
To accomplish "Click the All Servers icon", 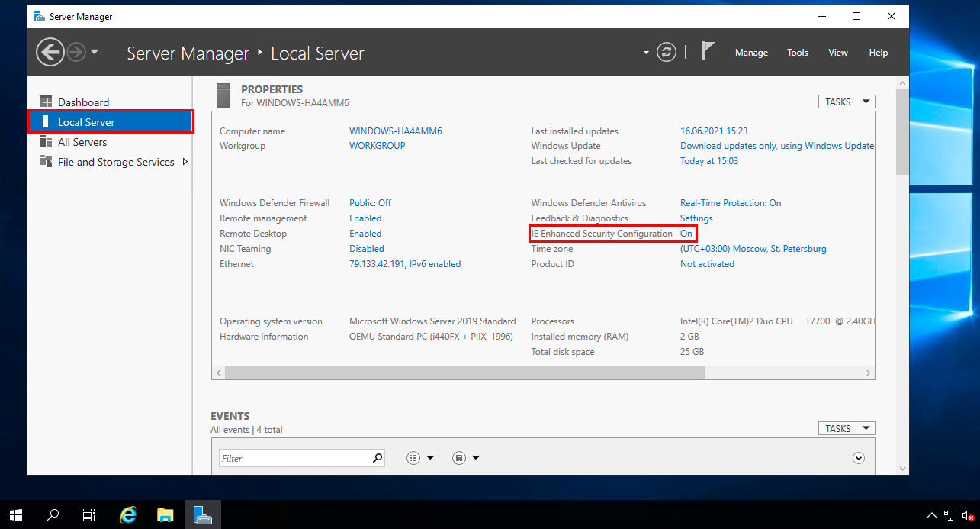I will (x=45, y=142).
